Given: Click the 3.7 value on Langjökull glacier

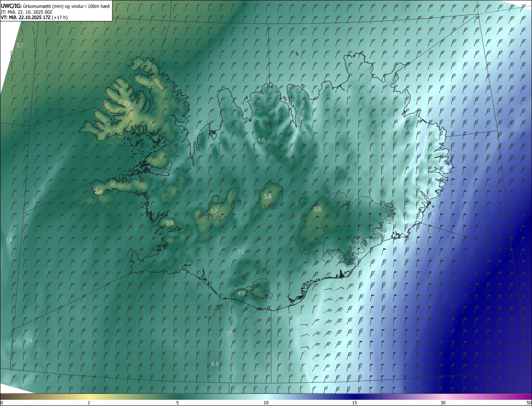Looking at the screenshot, I should click(214, 211).
